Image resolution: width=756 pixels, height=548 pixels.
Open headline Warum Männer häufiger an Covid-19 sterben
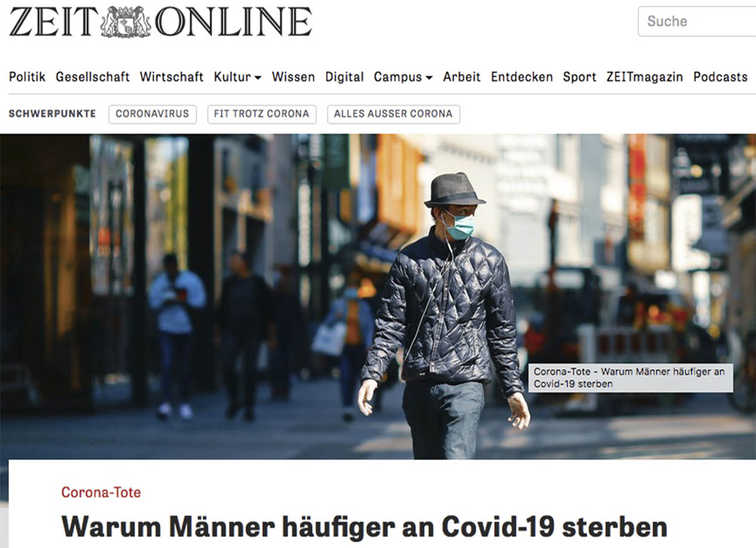pos(364,527)
